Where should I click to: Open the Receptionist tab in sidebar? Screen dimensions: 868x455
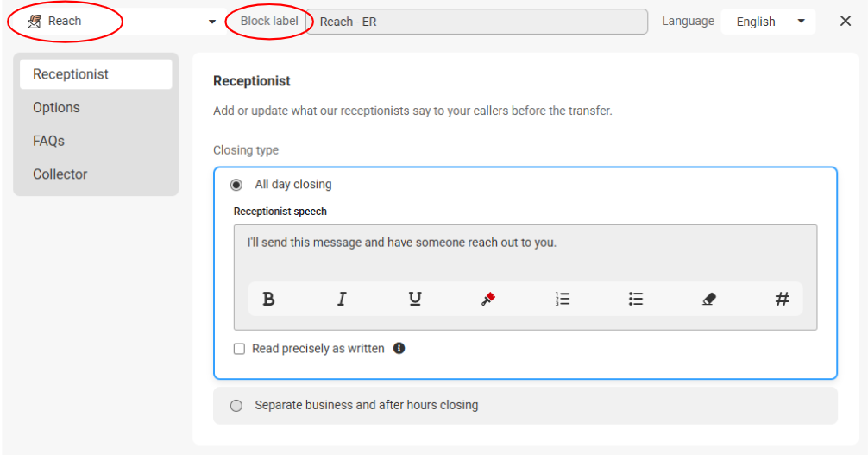96,74
